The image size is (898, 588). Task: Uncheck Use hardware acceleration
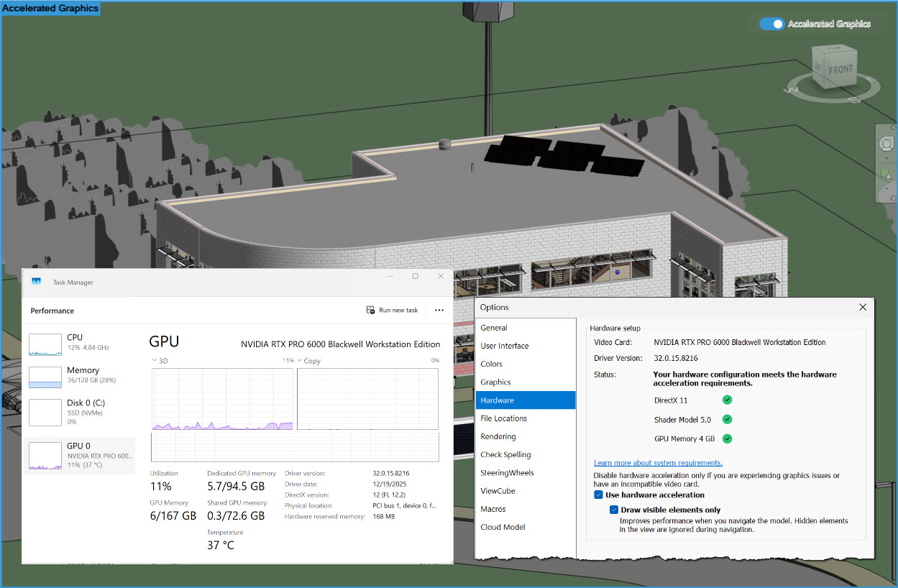click(x=598, y=495)
